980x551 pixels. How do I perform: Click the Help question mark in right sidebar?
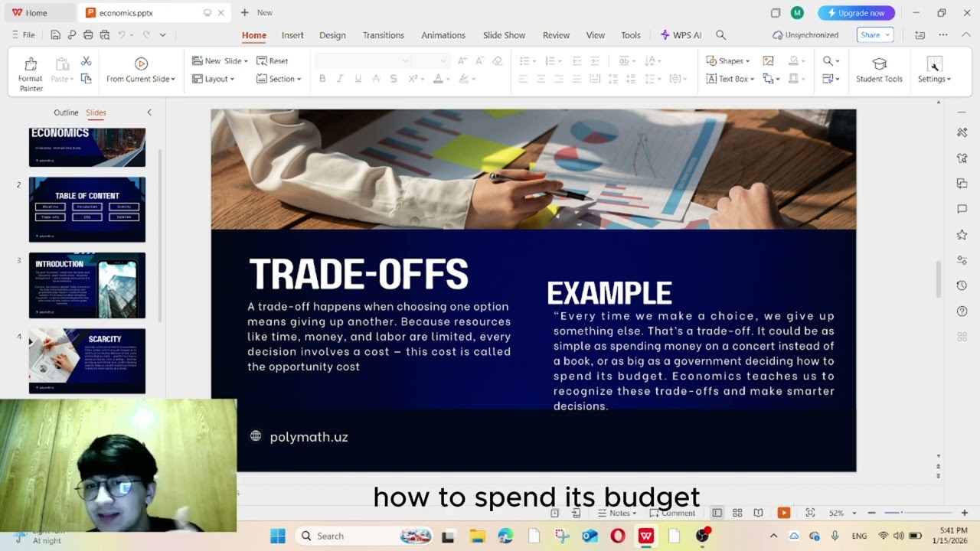coord(962,311)
